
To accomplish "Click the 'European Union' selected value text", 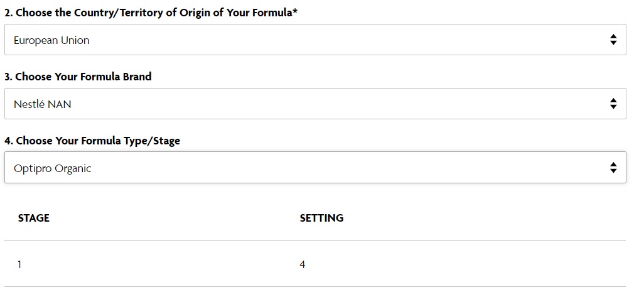I will [51, 40].
